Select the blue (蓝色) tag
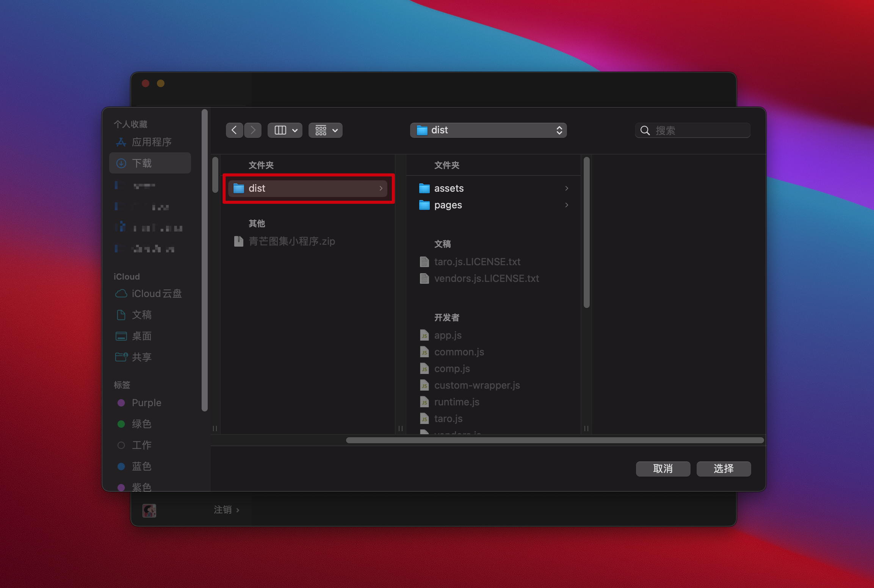The height and width of the screenshot is (588, 874). [x=150, y=466]
